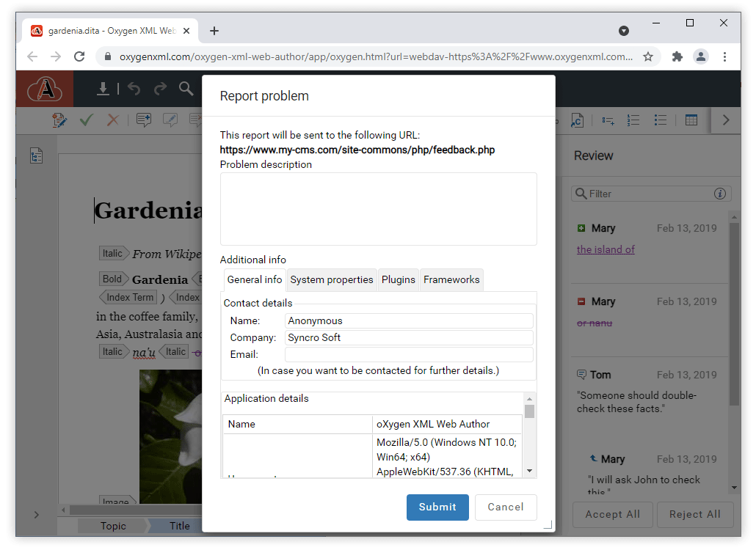Click the info icon in the Filter box
This screenshot has height=550, width=756.
(x=720, y=194)
